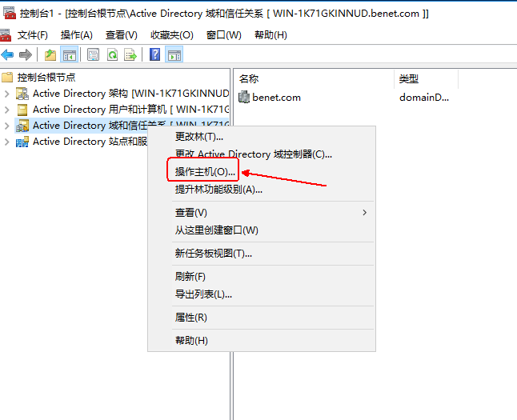Open the 收藏夹(O) menu
Viewport: 517px width, 420px height.
(172, 35)
